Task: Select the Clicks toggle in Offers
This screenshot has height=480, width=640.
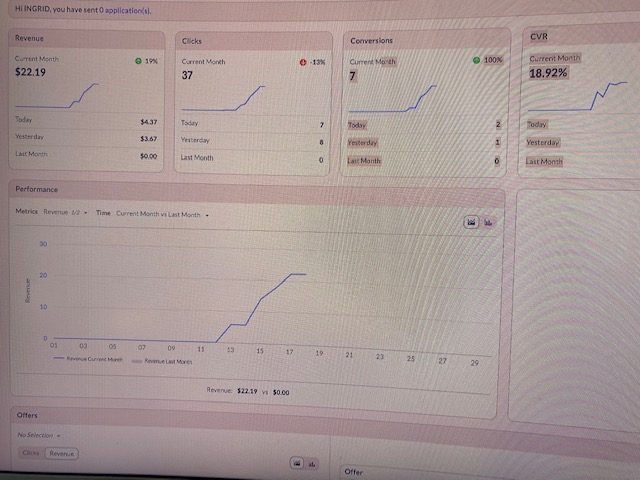Action: point(31,453)
